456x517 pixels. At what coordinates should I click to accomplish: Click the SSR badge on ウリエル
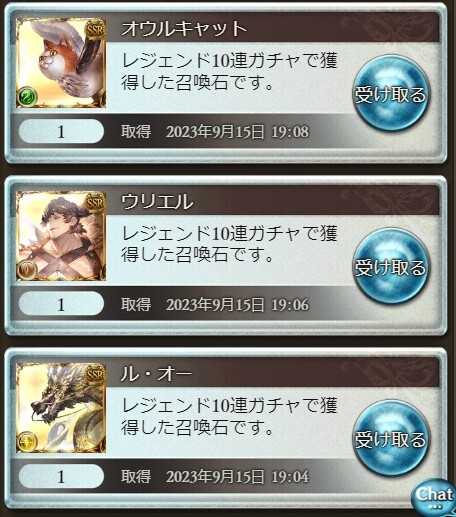click(x=95, y=203)
